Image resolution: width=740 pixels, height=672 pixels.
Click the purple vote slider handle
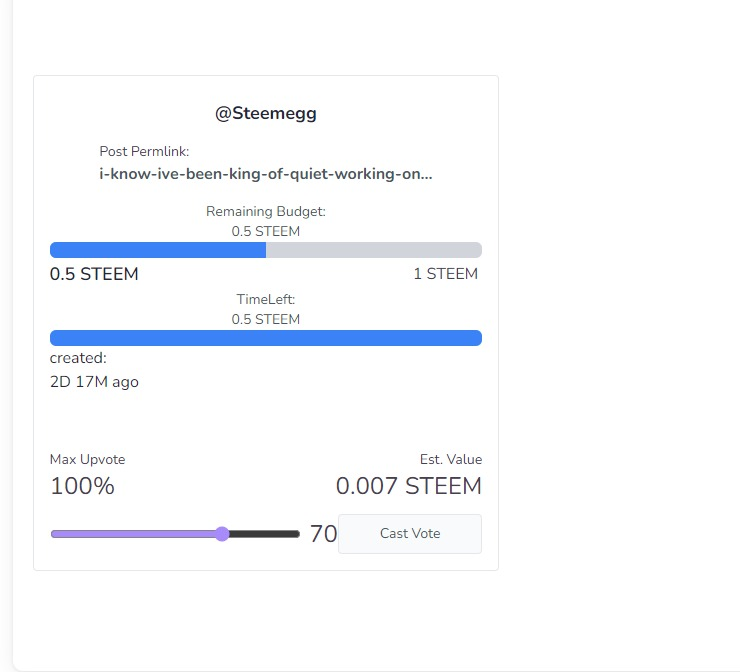222,534
